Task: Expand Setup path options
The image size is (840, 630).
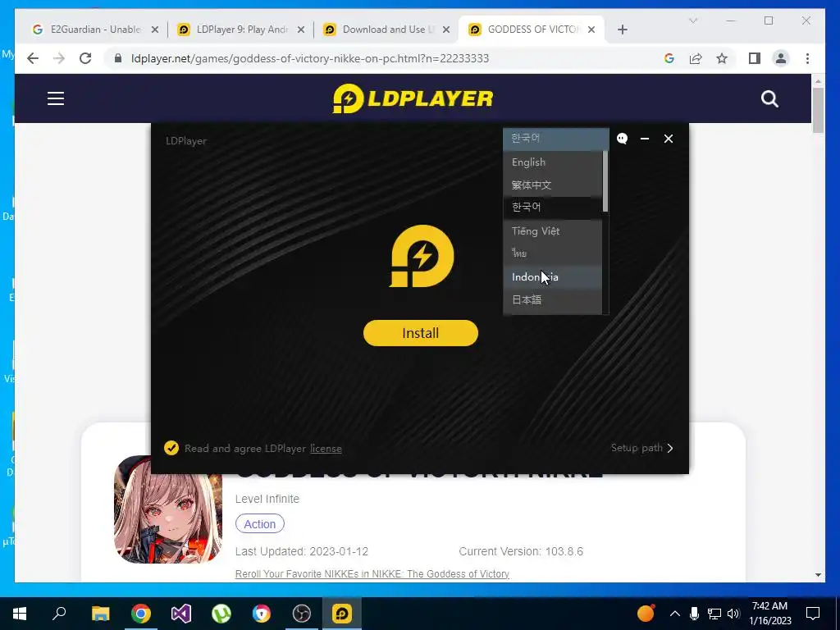Action: [642, 448]
